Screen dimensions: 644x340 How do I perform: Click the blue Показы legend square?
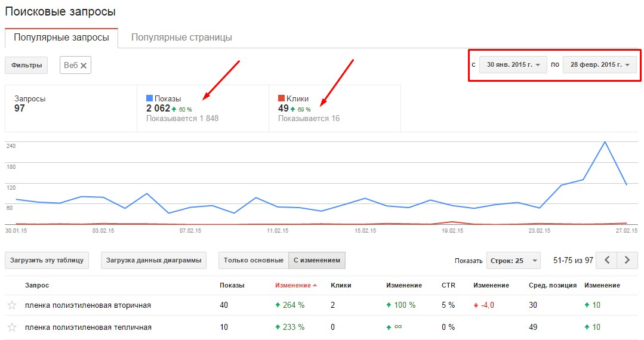pyautogui.click(x=149, y=98)
